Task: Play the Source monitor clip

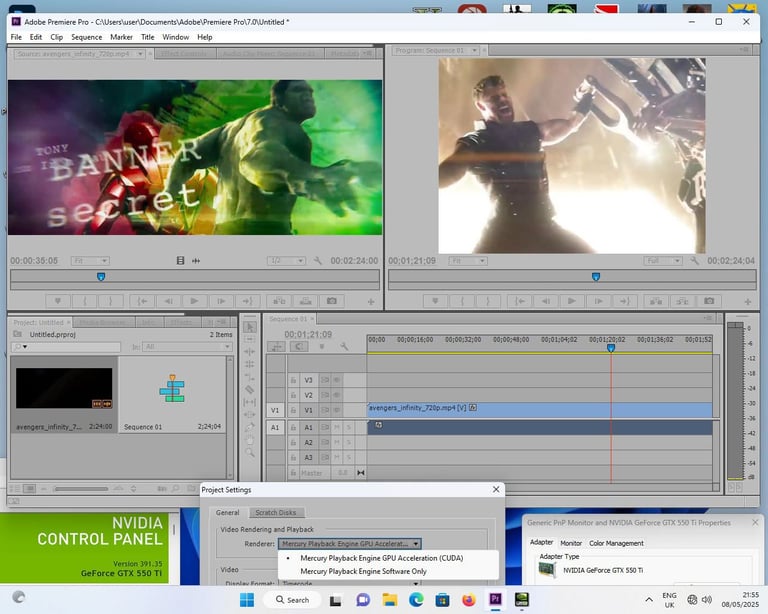Action: [x=194, y=301]
